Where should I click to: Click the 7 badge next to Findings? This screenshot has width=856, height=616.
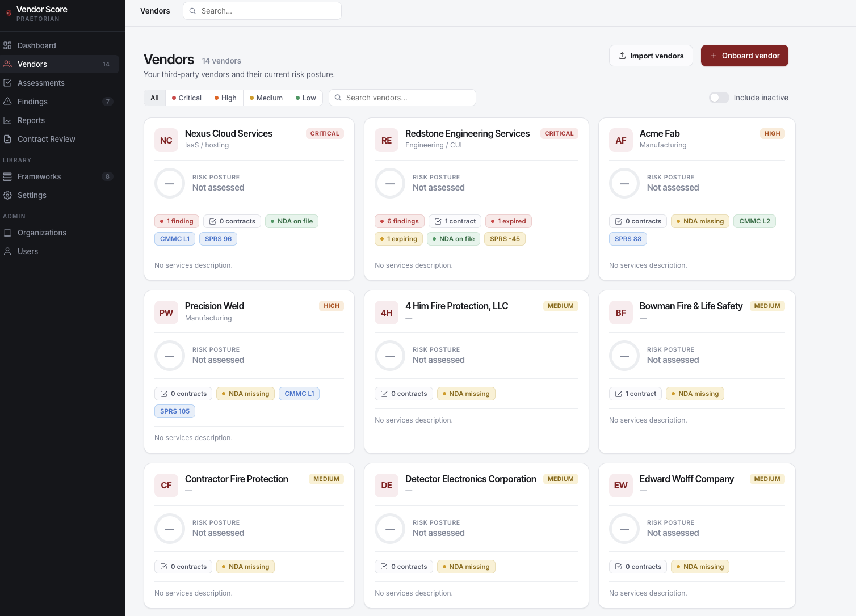[x=108, y=102]
